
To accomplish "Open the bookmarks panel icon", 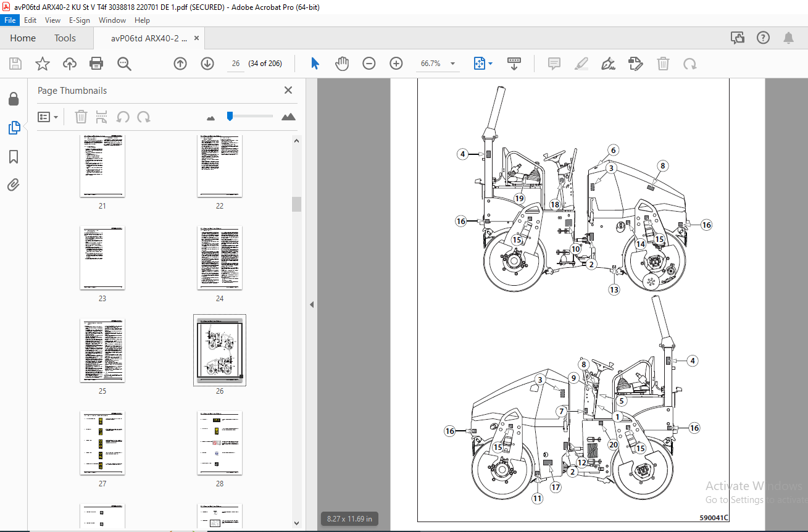I will (14, 157).
